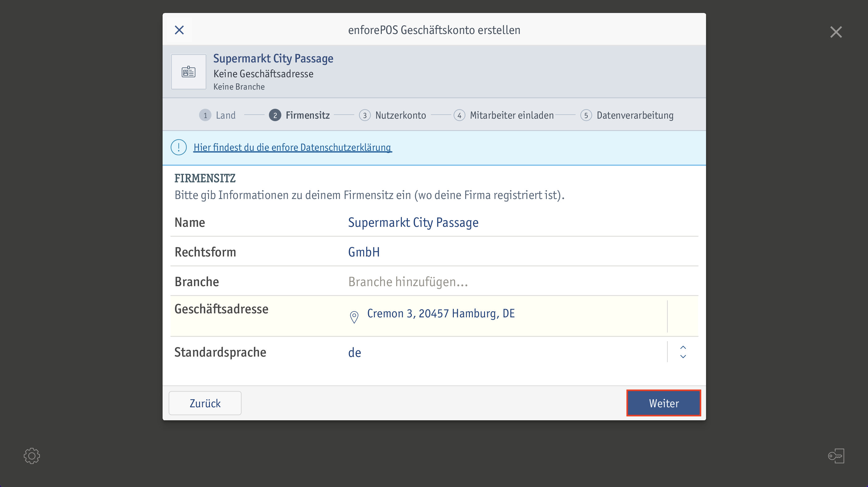Edit the address Cremon 3, 20457 Hamburg
This screenshot has width=868, height=487.
click(441, 314)
